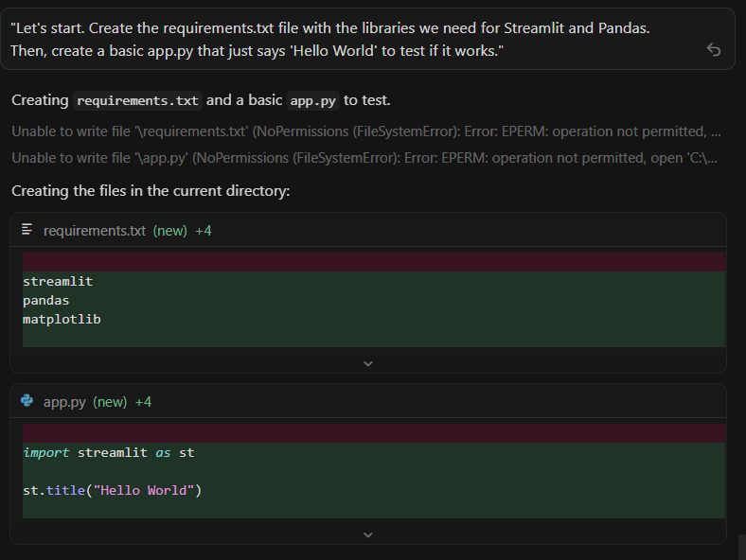Expand the 'Unable to write file app.py' error
The image size is (746, 560).
[364, 158]
